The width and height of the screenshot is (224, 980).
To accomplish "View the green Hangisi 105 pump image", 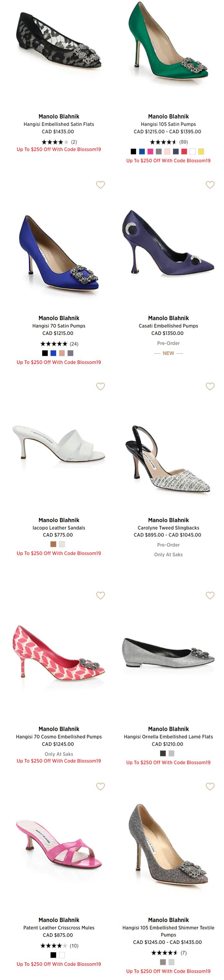I will pos(168,43).
